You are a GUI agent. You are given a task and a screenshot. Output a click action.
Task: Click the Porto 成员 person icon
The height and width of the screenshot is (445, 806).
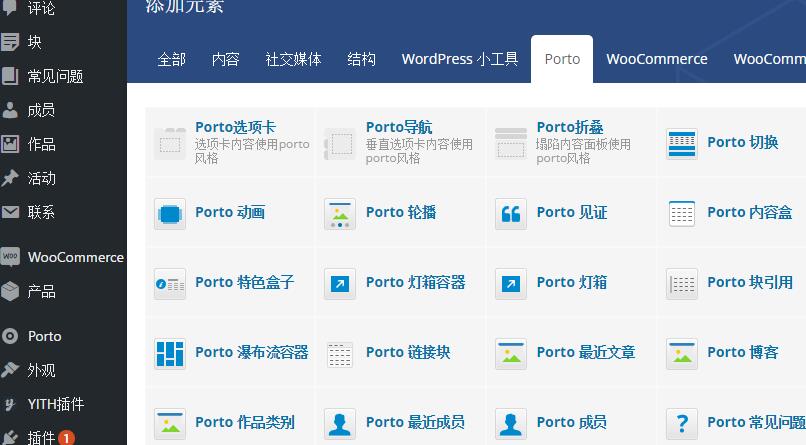(x=511, y=423)
